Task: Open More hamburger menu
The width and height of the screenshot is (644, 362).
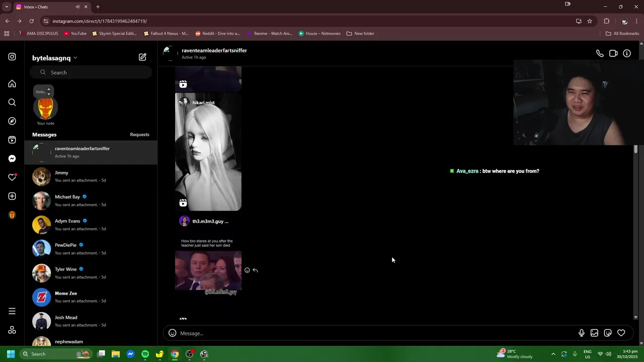Action: (12, 311)
